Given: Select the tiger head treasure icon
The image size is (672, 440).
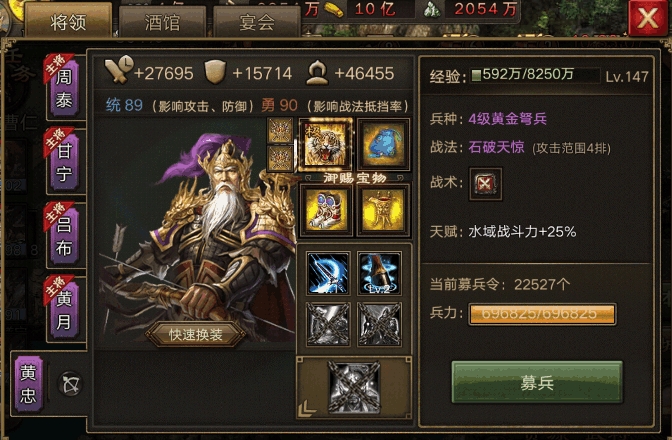Looking at the screenshot, I should [x=326, y=144].
